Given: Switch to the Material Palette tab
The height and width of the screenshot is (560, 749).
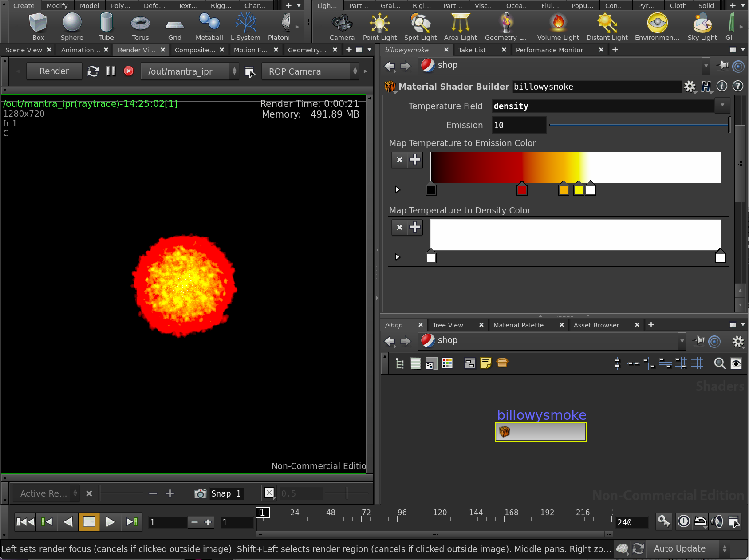Looking at the screenshot, I should 518,325.
